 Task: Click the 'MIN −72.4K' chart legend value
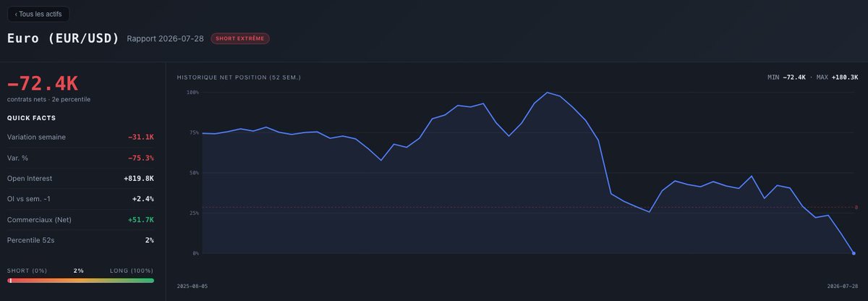(x=786, y=77)
